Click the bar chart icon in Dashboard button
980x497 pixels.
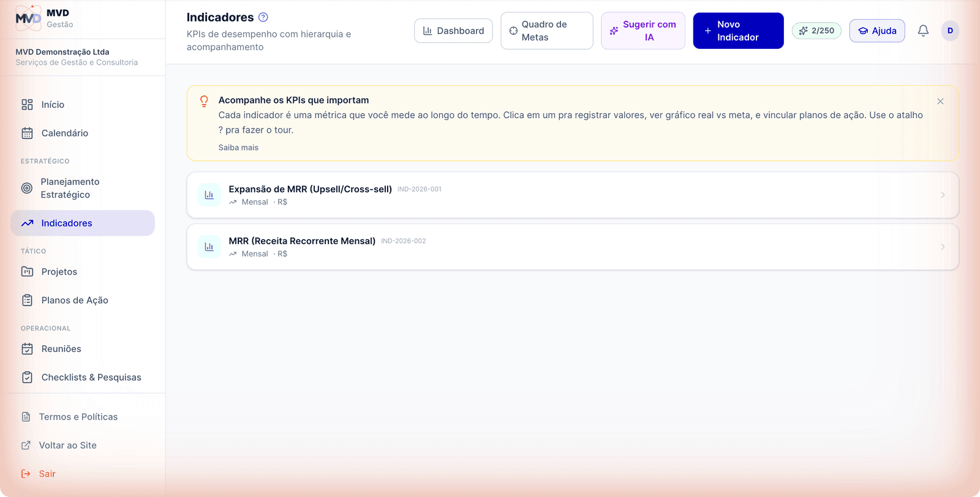(x=428, y=31)
